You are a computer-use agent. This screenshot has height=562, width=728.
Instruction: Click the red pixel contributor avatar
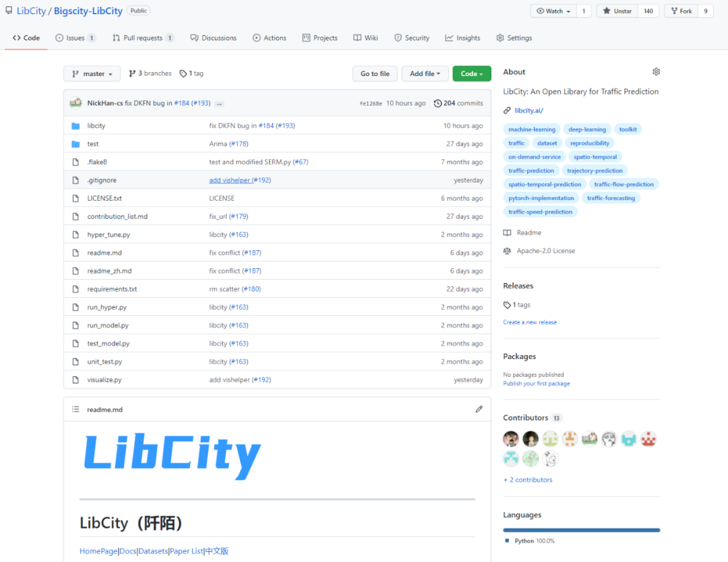pos(648,439)
